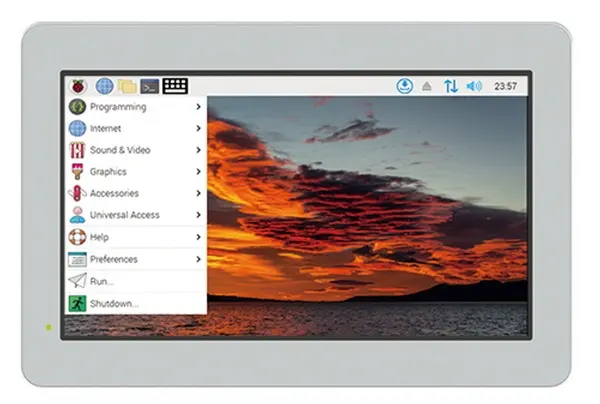Expand the Preferences chevron arrow

point(198,259)
